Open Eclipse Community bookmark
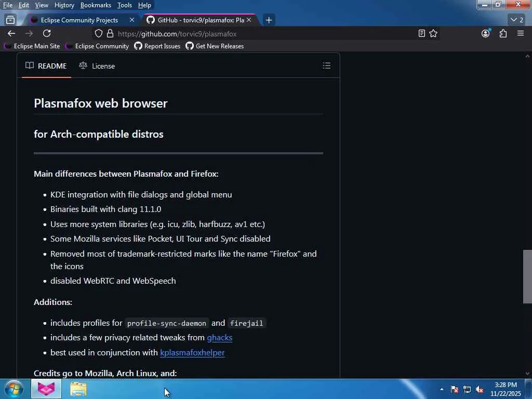 point(97,46)
